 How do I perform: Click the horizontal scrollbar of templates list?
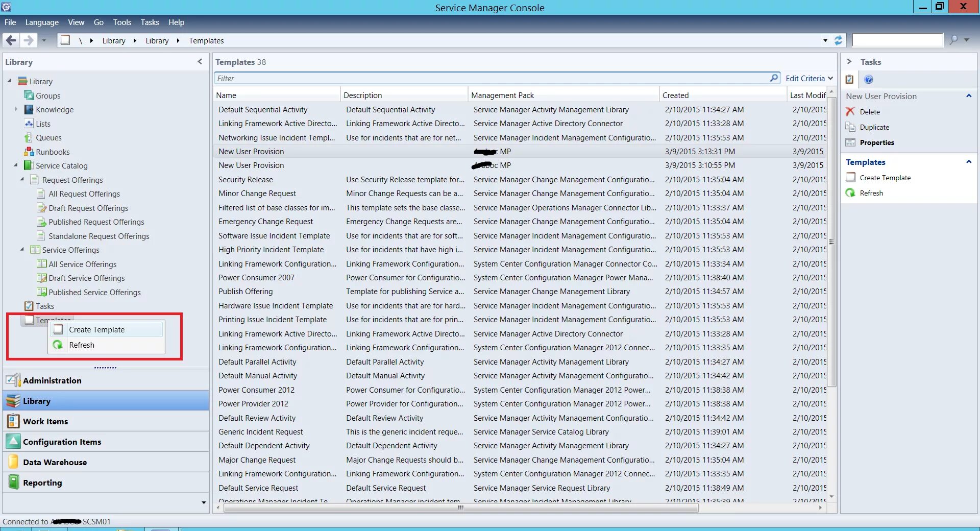point(460,508)
